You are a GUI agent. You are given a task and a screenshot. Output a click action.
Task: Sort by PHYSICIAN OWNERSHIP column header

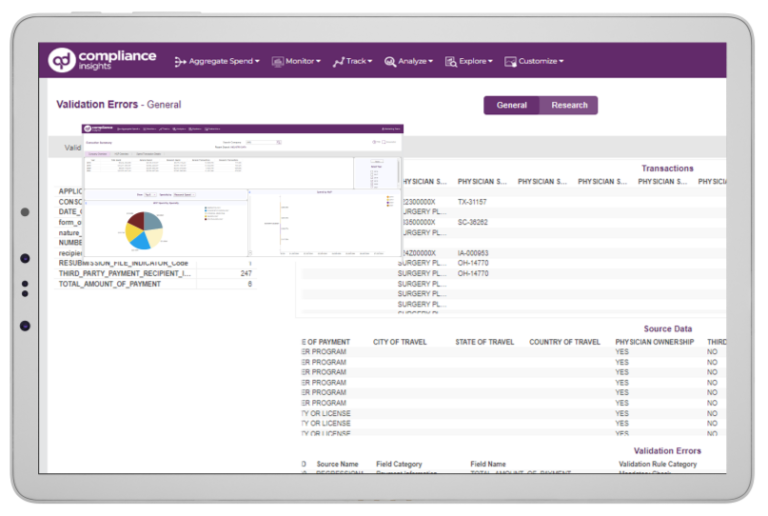pyautogui.click(x=654, y=342)
